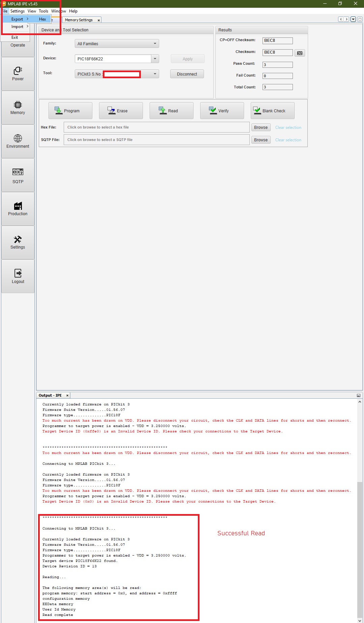Minimize the Output panel
The image size is (364, 623).
[358, 395]
